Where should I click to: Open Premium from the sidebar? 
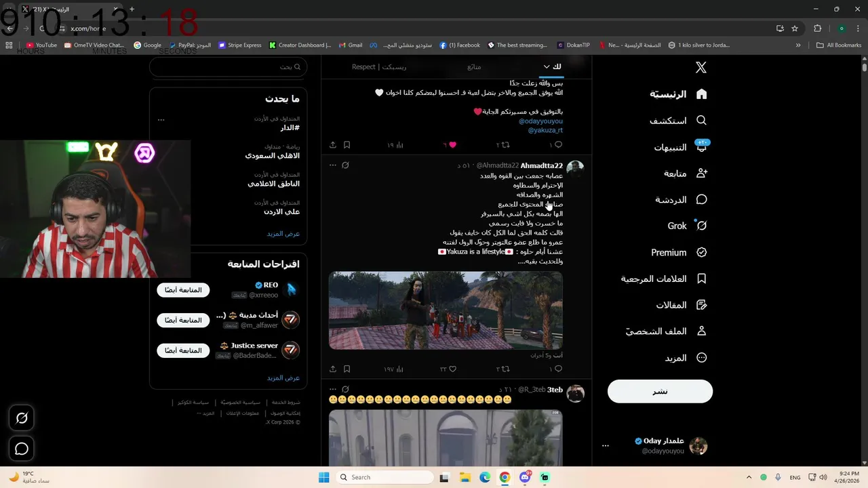[x=679, y=252]
